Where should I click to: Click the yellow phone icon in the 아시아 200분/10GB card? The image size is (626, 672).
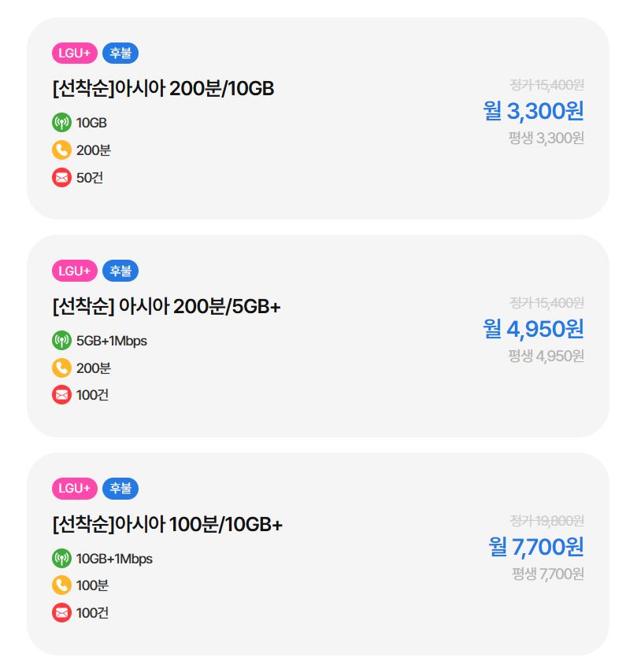tap(61, 150)
